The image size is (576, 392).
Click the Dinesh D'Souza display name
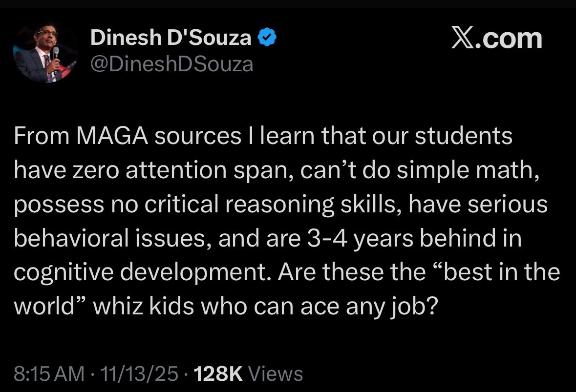[x=171, y=38]
